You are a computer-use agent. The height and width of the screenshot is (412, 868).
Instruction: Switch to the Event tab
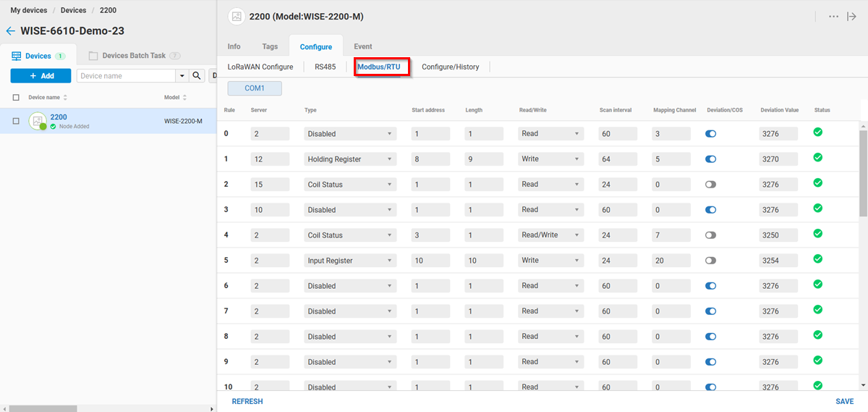pos(363,46)
